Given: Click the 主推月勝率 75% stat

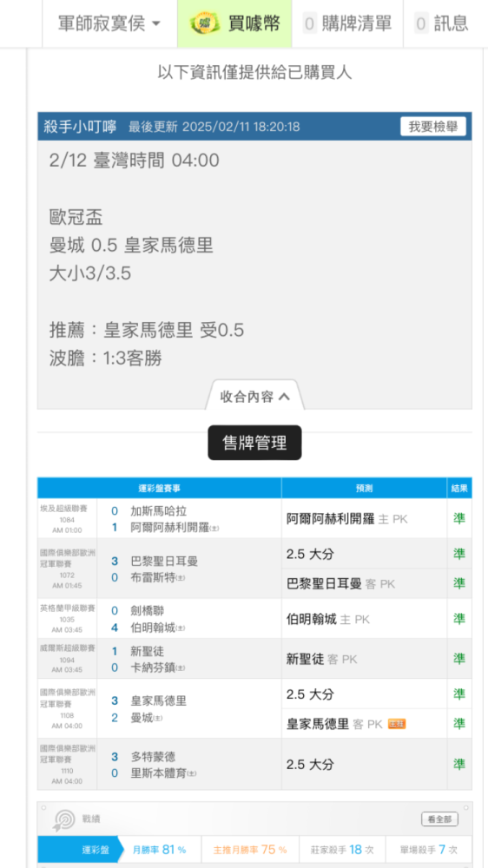Looking at the screenshot, I should pyautogui.click(x=250, y=849).
